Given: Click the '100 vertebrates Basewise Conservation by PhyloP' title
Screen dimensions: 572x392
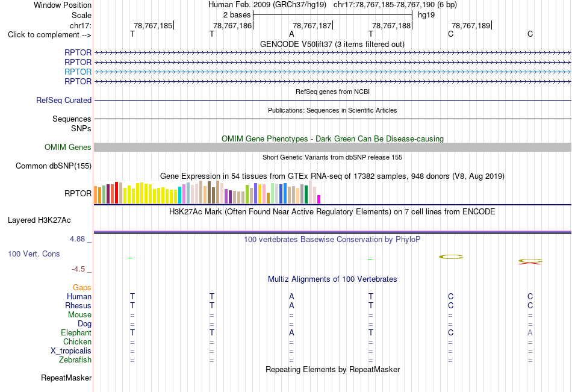Looking at the screenshot, I should click(332, 240).
